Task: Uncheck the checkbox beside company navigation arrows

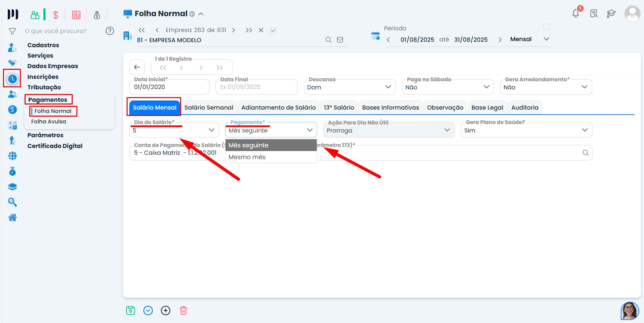Action: click(x=273, y=30)
